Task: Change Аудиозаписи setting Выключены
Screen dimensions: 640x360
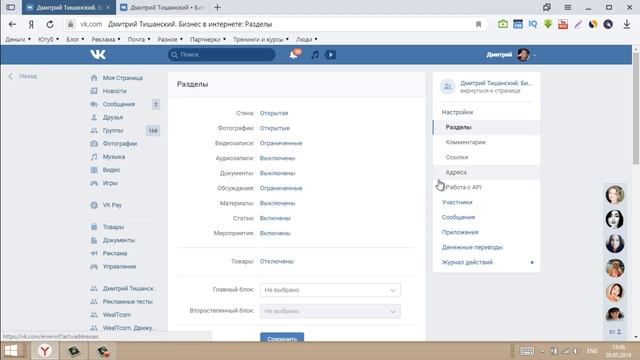Action: click(277, 158)
